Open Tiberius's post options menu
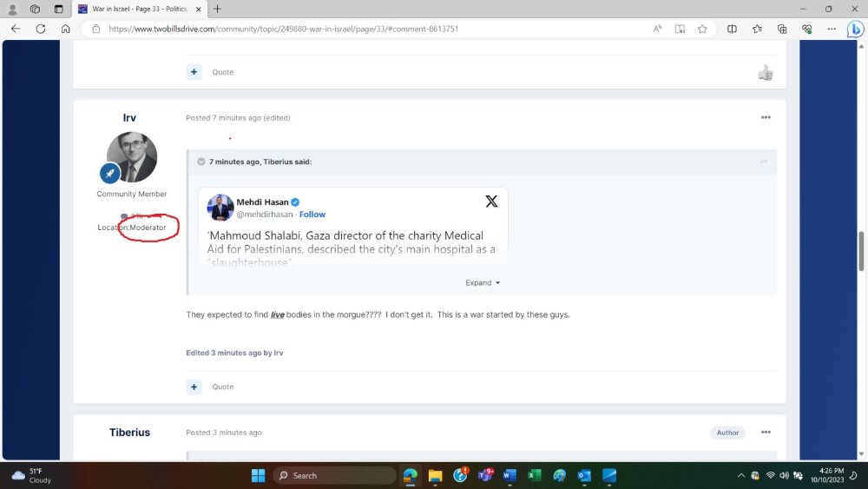Image resolution: width=868 pixels, height=489 pixels. 766,433
